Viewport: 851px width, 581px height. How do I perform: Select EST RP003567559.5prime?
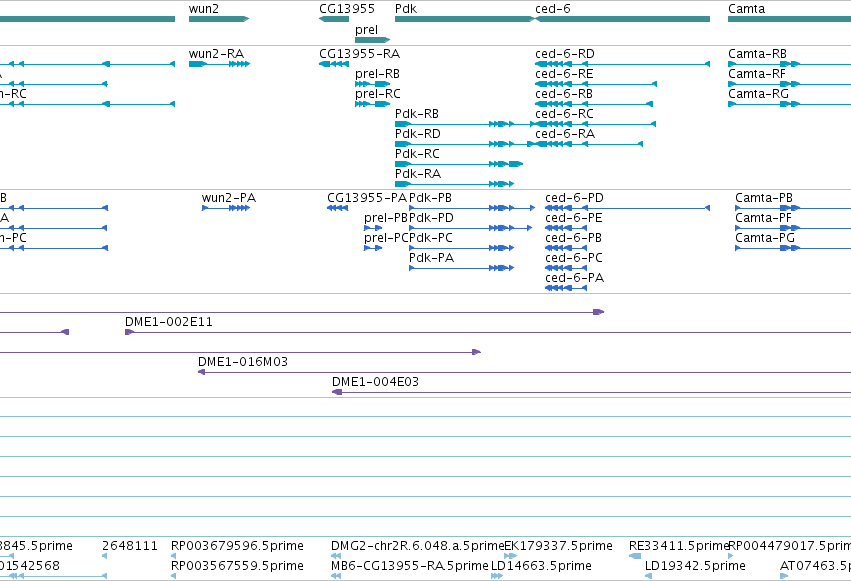[x=174, y=576]
